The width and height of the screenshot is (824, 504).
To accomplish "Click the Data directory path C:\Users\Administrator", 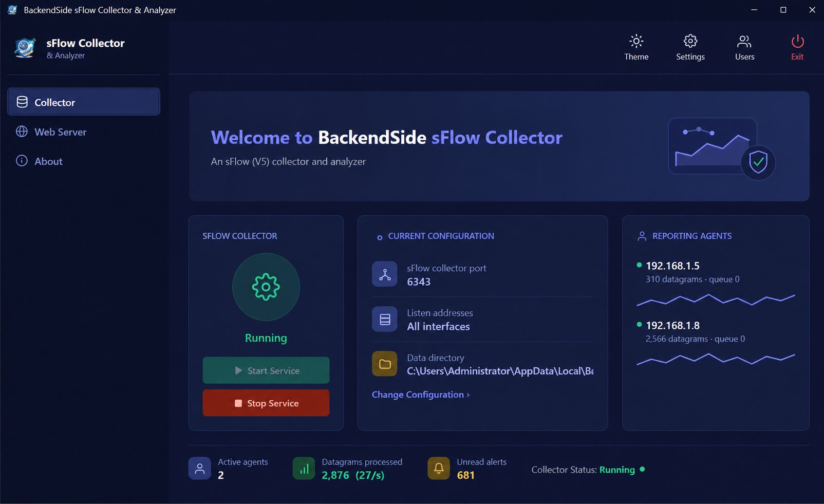I will [x=500, y=371].
